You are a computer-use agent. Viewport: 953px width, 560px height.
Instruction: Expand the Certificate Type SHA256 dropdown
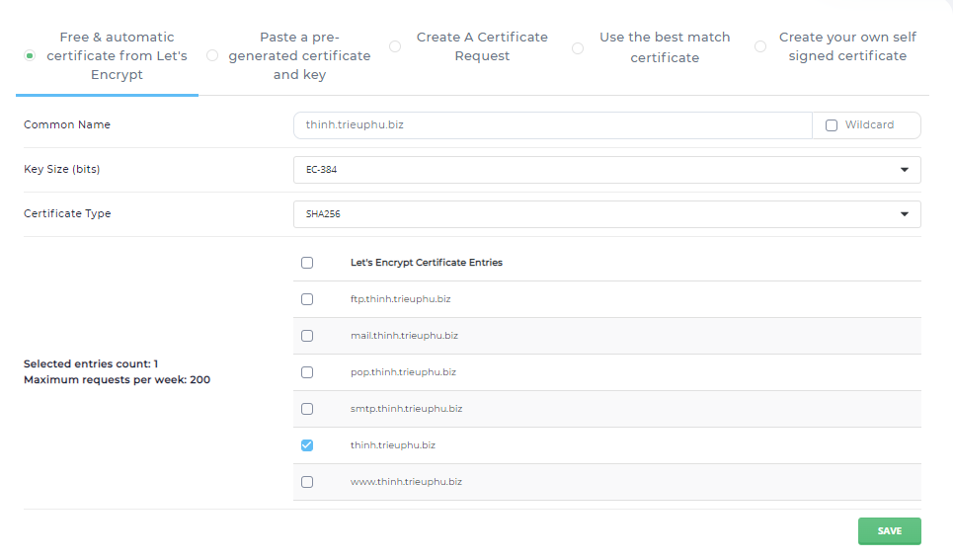(606, 214)
